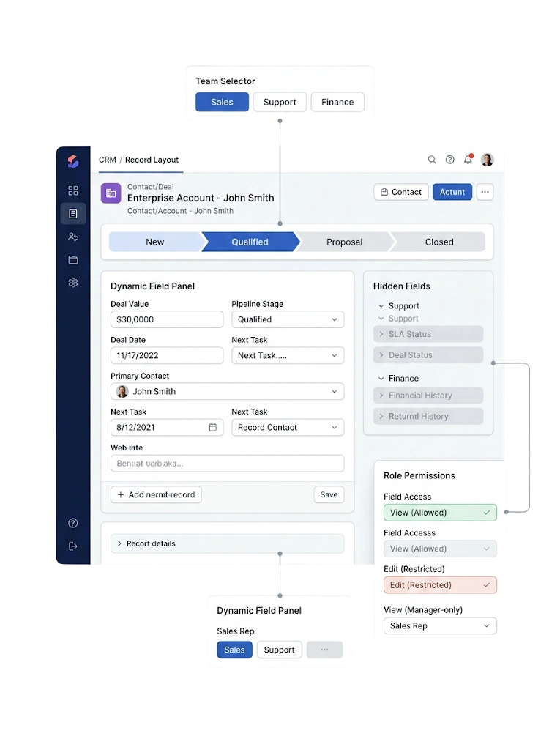This screenshot has height=750, width=560.
Task: Select the Proposal pipeline stage
Action: 344,242
